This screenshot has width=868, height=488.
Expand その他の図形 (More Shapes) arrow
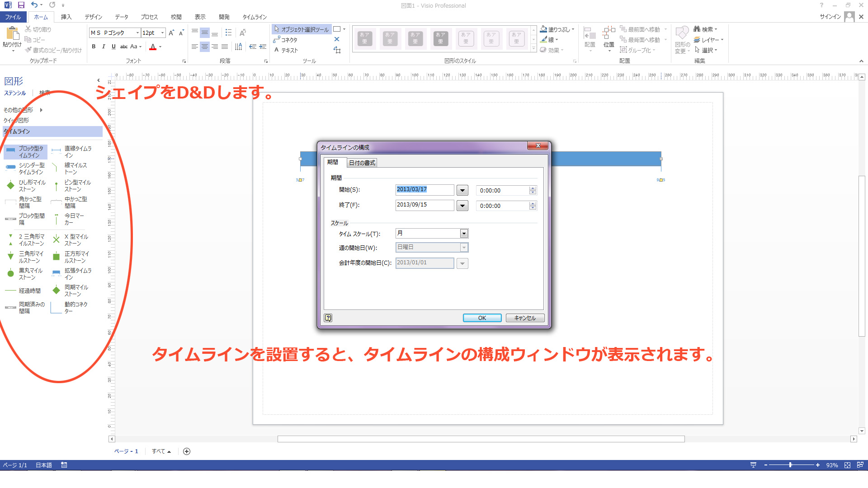tap(41, 110)
